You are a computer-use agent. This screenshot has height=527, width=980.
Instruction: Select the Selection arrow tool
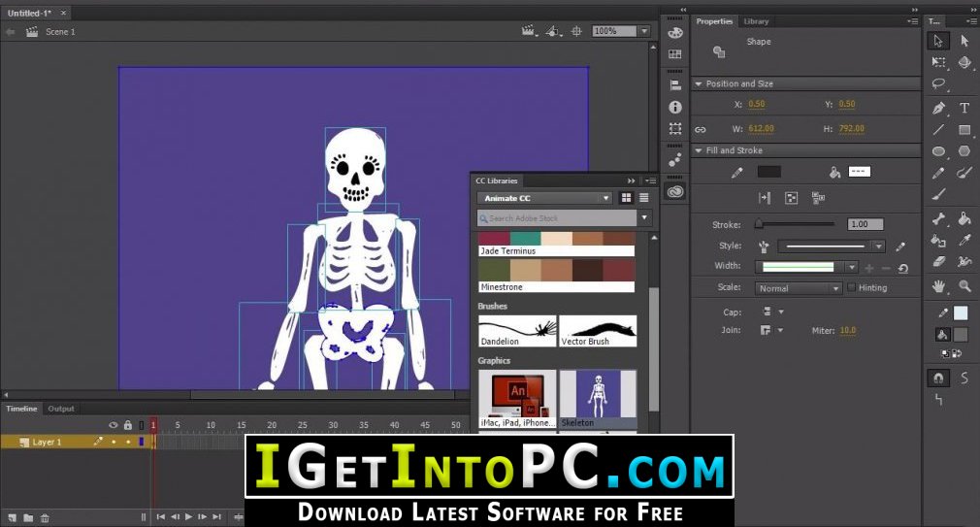coord(938,41)
